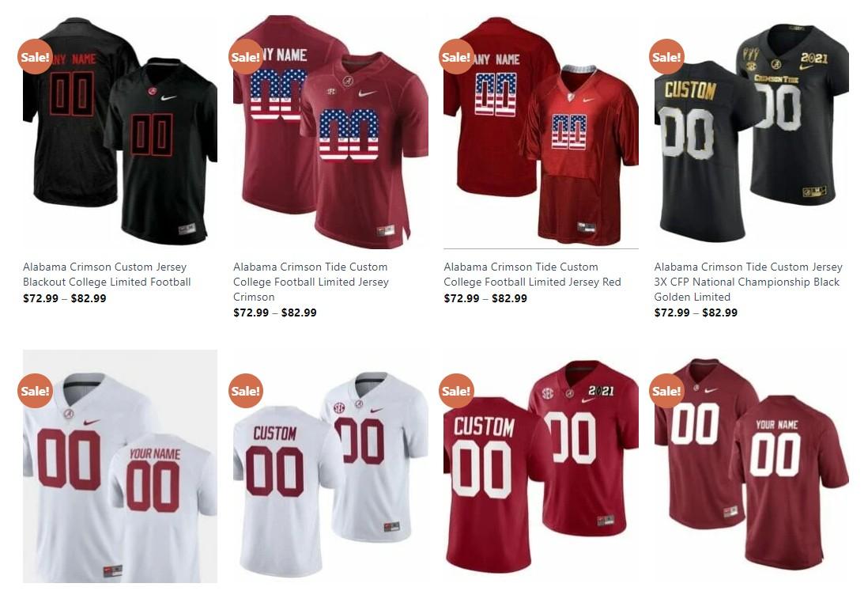Open 3X CFP National Championship jersey link
This screenshot has height=591, width=868.
748,282
